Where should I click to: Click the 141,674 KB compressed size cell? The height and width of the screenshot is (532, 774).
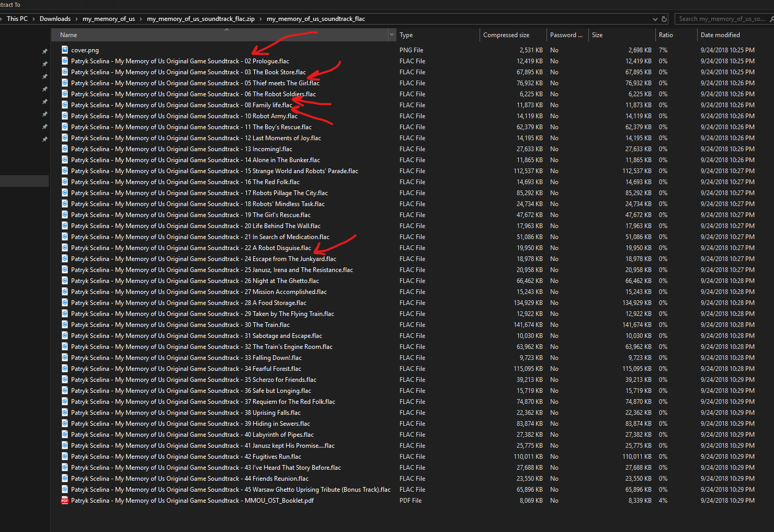click(528, 324)
